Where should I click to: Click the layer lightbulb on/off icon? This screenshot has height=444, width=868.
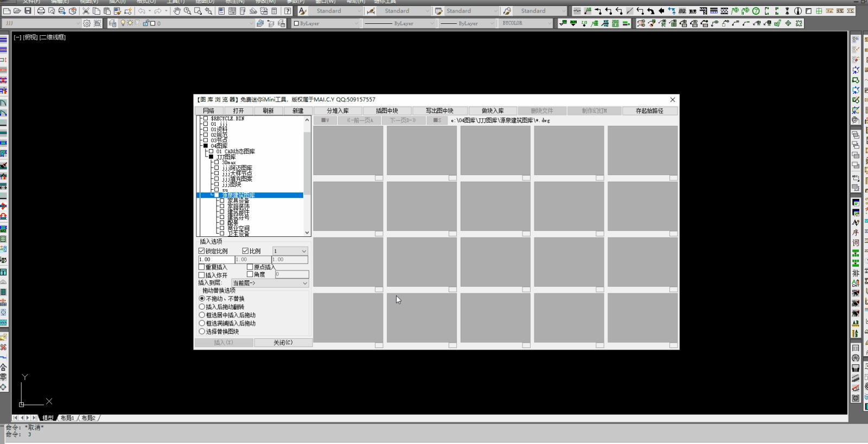(x=123, y=23)
